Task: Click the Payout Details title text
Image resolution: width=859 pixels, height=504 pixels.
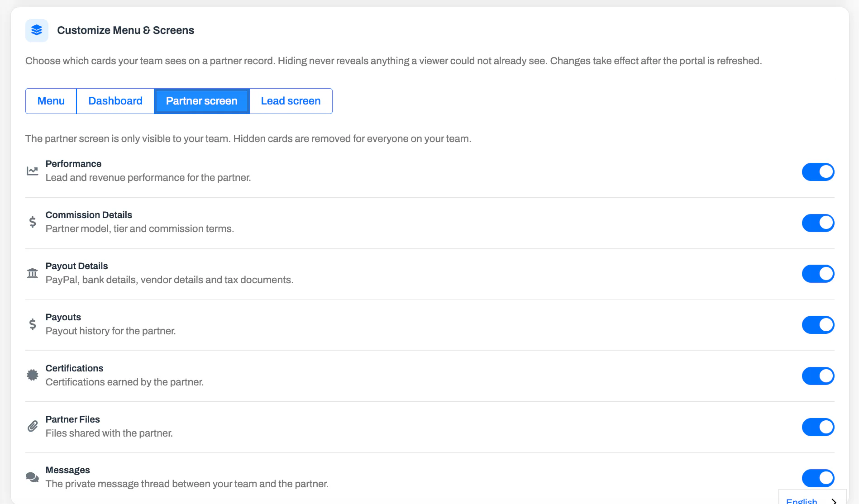Action: tap(76, 266)
